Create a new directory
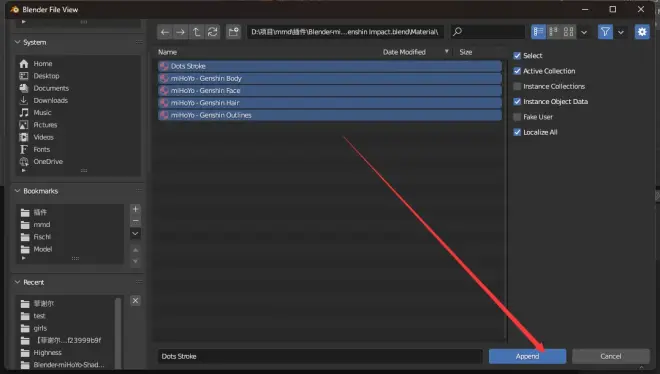Image resolution: width=660 pixels, height=374 pixels. 233,32
